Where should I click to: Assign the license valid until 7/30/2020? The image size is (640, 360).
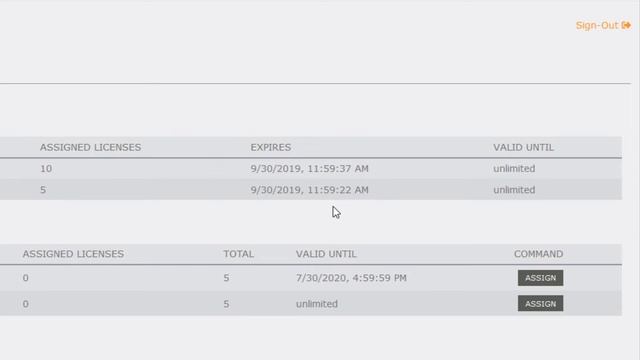point(540,278)
